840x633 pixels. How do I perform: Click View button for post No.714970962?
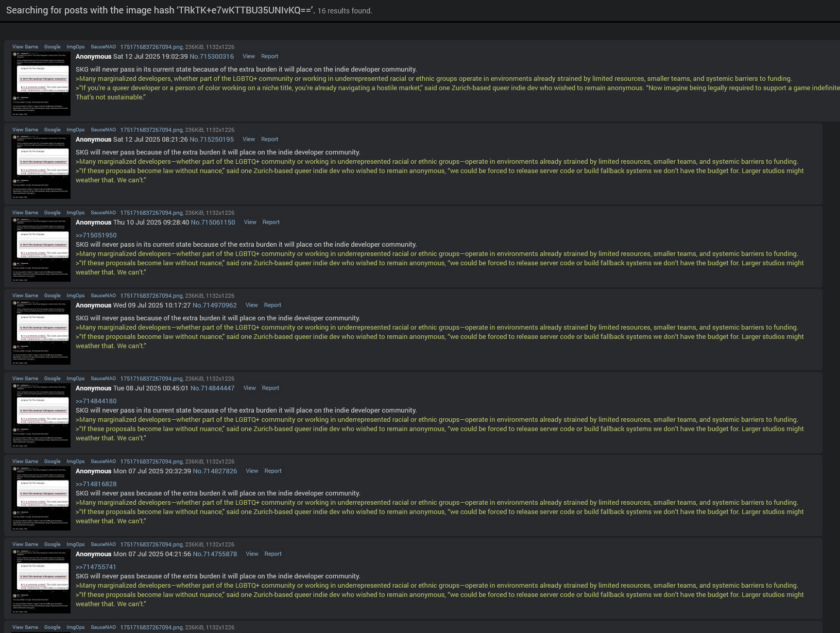(x=252, y=305)
